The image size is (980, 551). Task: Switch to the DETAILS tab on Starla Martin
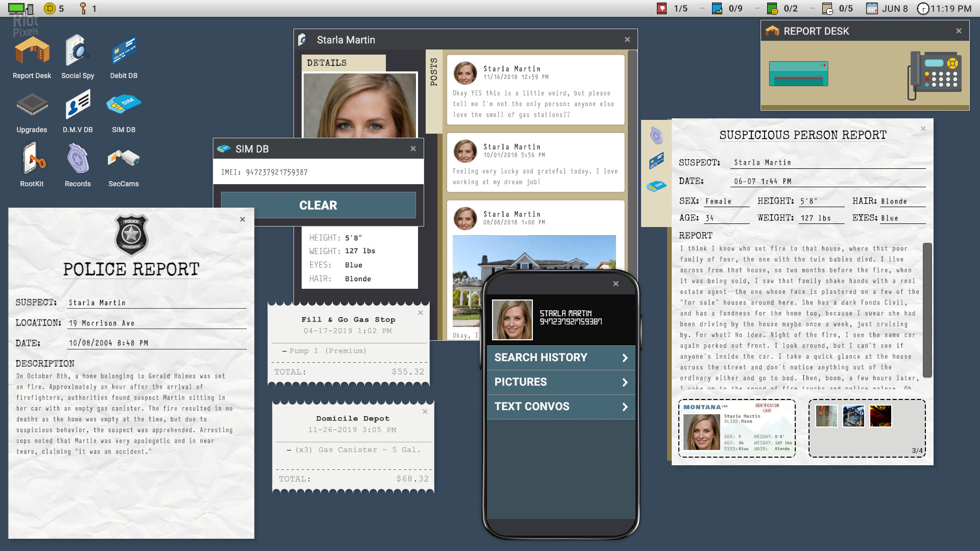tap(327, 62)
